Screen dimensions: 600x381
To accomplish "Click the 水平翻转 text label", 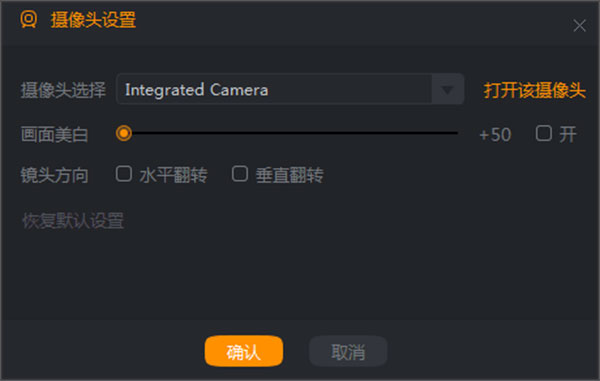I will click(173, 175).
